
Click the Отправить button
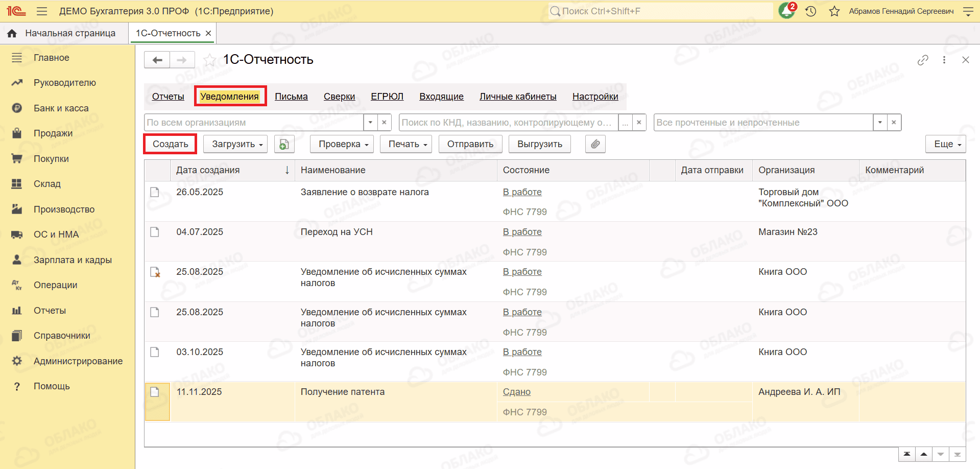coord(470,144)
